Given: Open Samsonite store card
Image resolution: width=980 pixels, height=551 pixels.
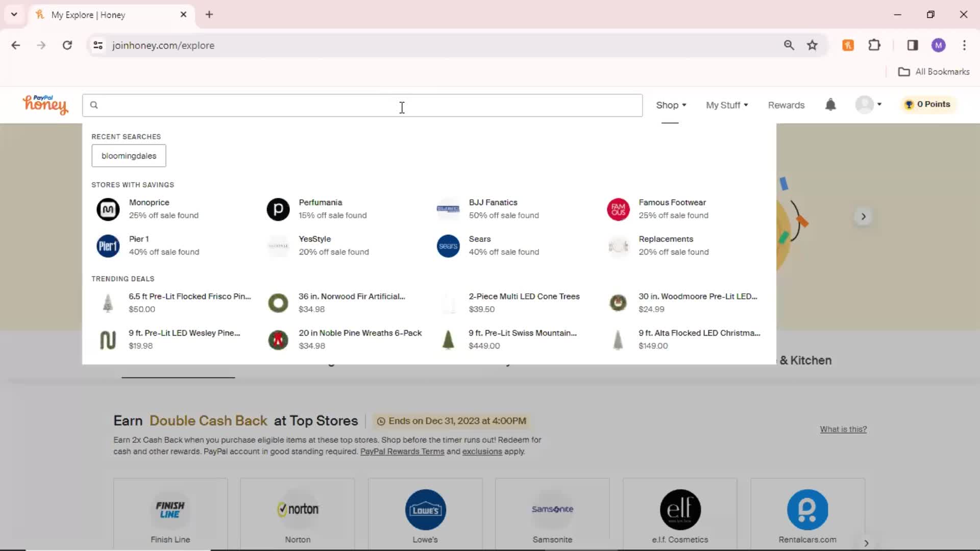Looking at the screenshot, I should pos(552,514).
